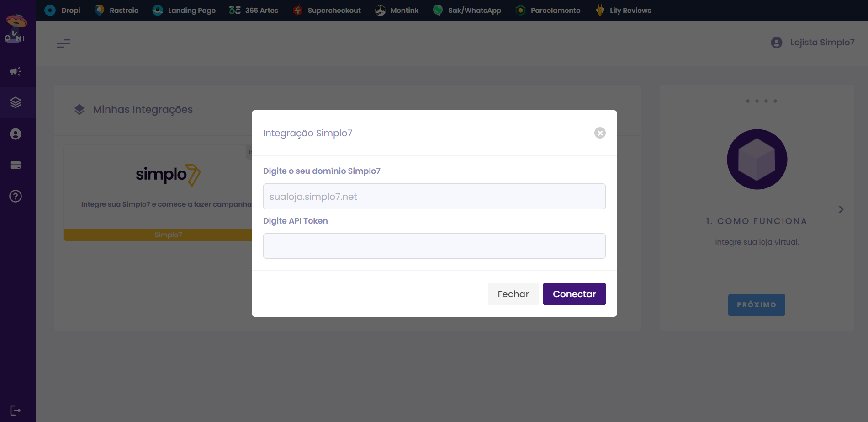Focus the API Token input field
This screenshot has height=422, width=868.
434,246
